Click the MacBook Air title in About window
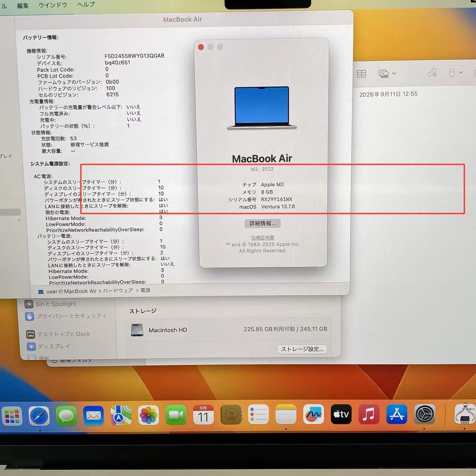476x476 pixels. pos(262,159)
